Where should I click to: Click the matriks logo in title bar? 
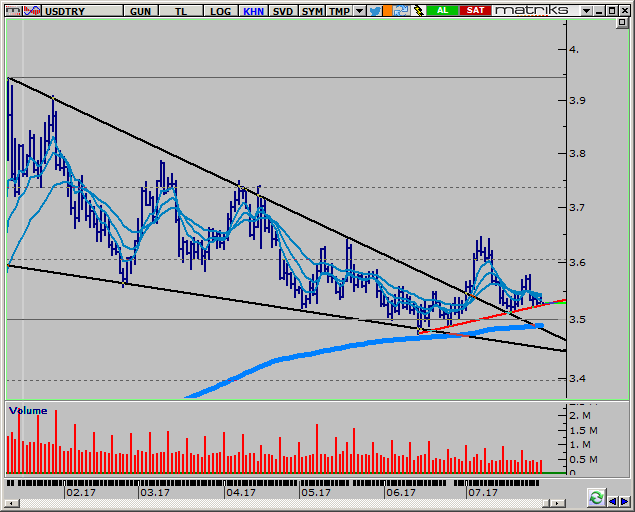(x=531, y=10)
